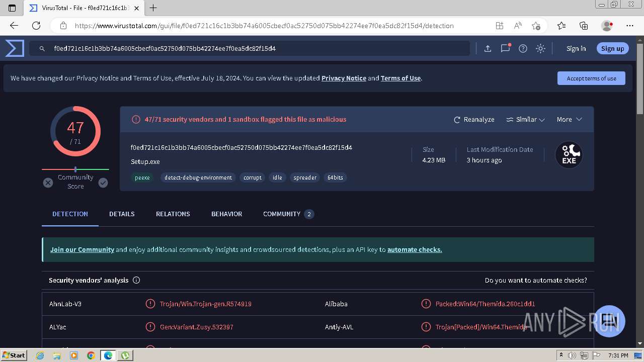Click the warning icon in the Alibaba row
Image resolution: width=644 pixels, height=362 pixels.
tap(426, 304)
